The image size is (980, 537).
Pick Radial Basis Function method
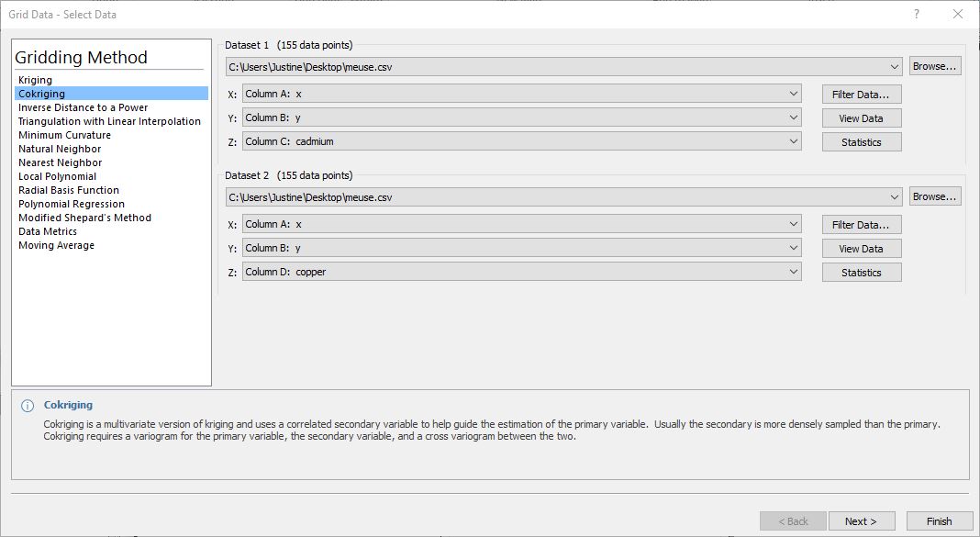click(x=69, y=190)
